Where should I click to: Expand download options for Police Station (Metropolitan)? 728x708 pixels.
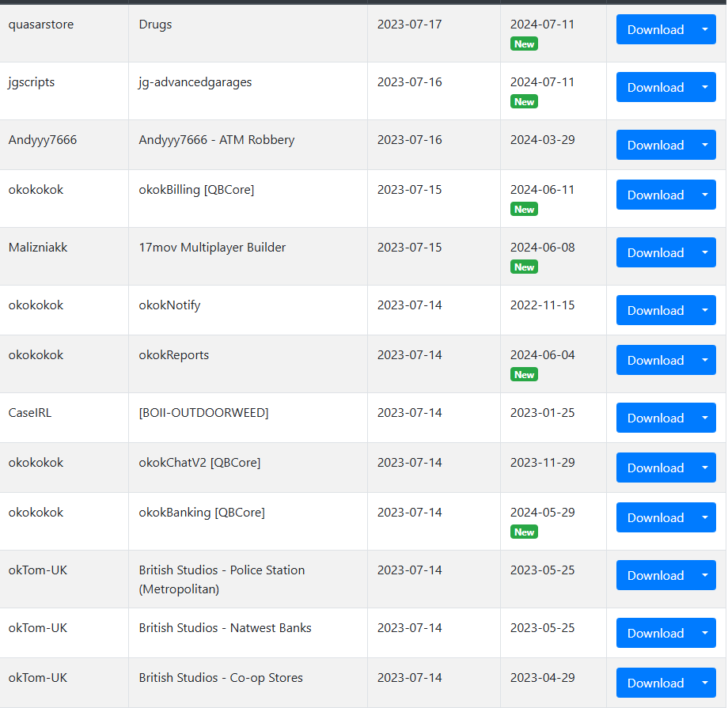point(705,575)
